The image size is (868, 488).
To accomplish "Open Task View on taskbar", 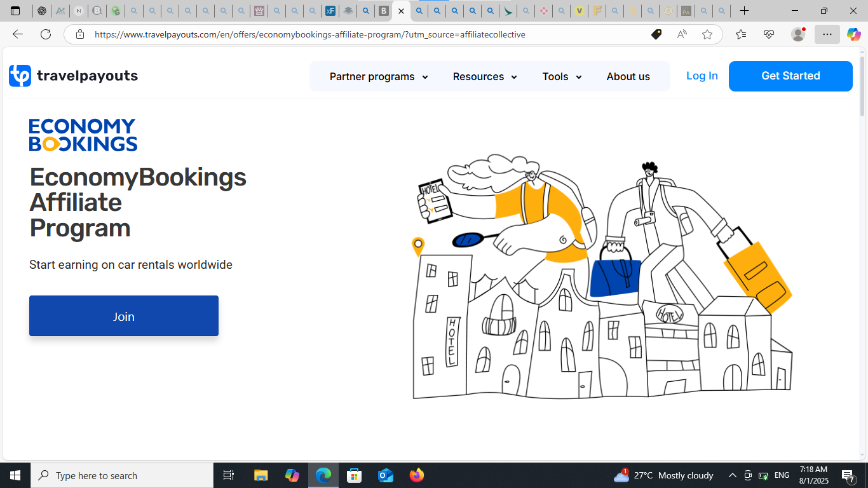I will (229, 475).
